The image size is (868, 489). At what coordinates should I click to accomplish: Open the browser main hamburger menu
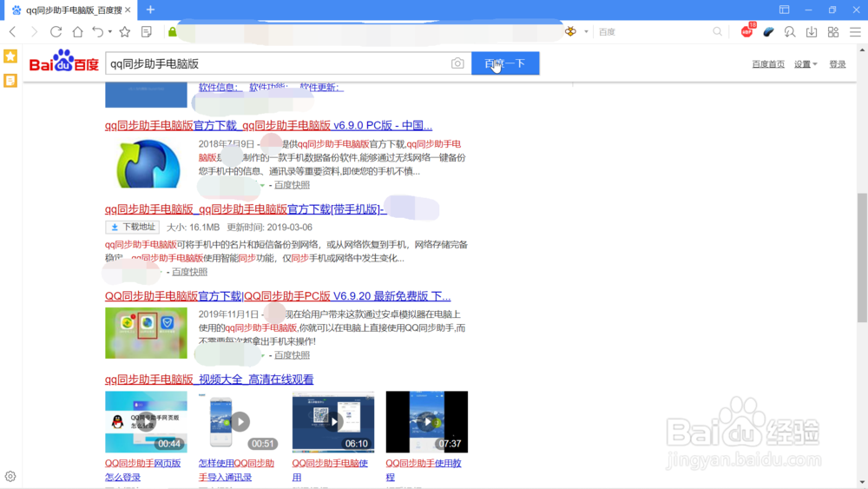855,31
